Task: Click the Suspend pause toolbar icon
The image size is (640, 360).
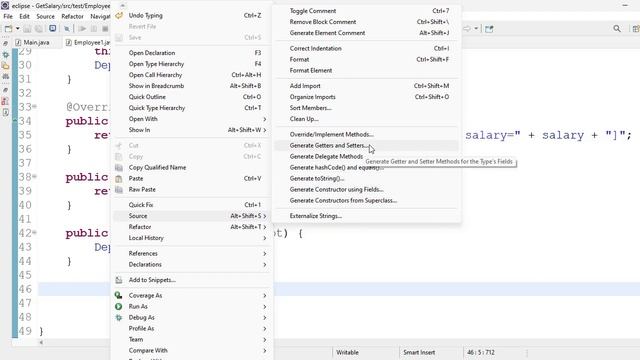Action: (94, 29)
